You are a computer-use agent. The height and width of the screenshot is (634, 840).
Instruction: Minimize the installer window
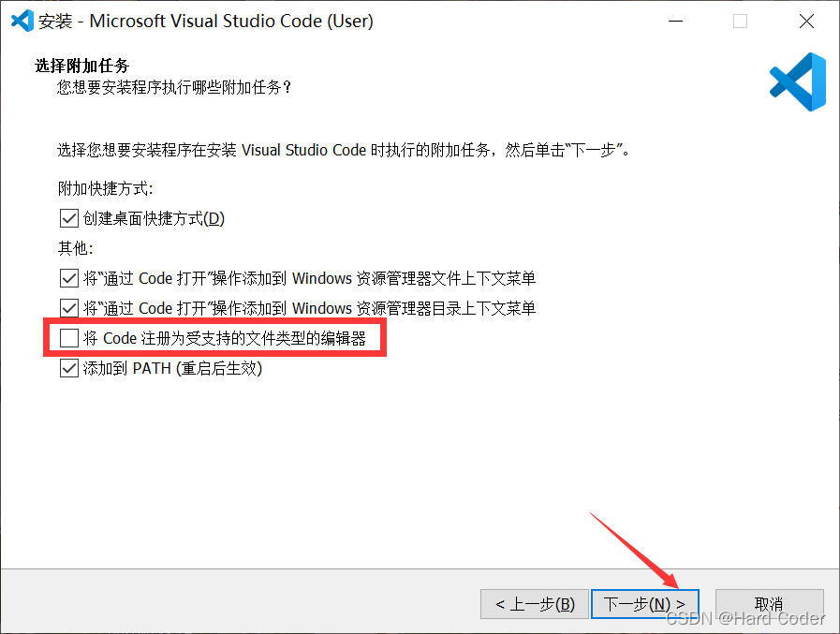point(675,21)
